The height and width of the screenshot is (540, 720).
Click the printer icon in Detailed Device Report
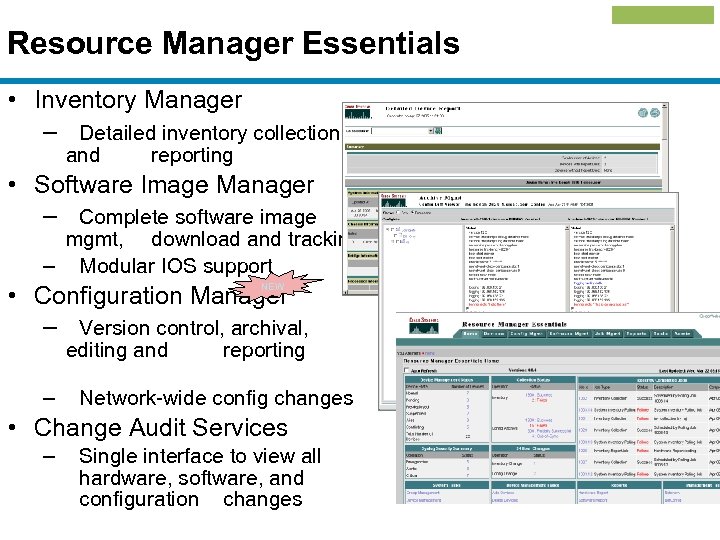click(x=655, y=112)
